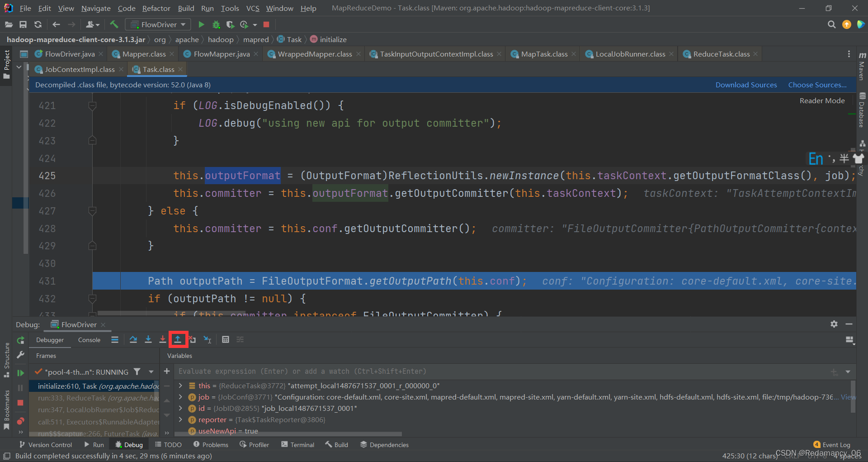Screen dimensions: 868x462
Task: Stop FlowDriver red square in debug sidebar
Action: click(x=20, y=403)
